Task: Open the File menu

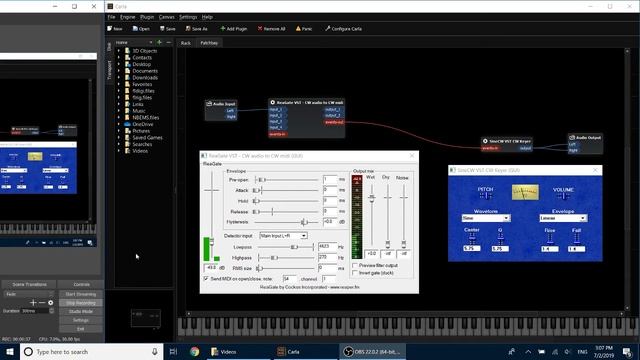Action: click(111, 17)
